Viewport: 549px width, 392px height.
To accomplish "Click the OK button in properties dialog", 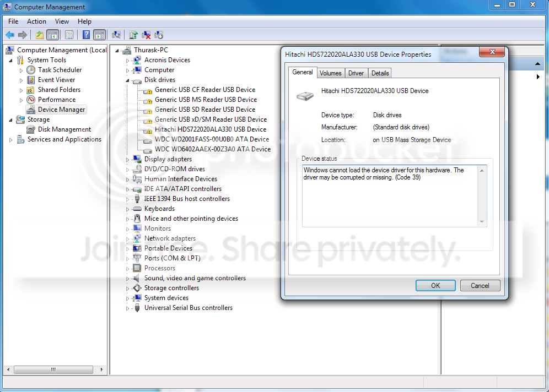I will [435, 285].
